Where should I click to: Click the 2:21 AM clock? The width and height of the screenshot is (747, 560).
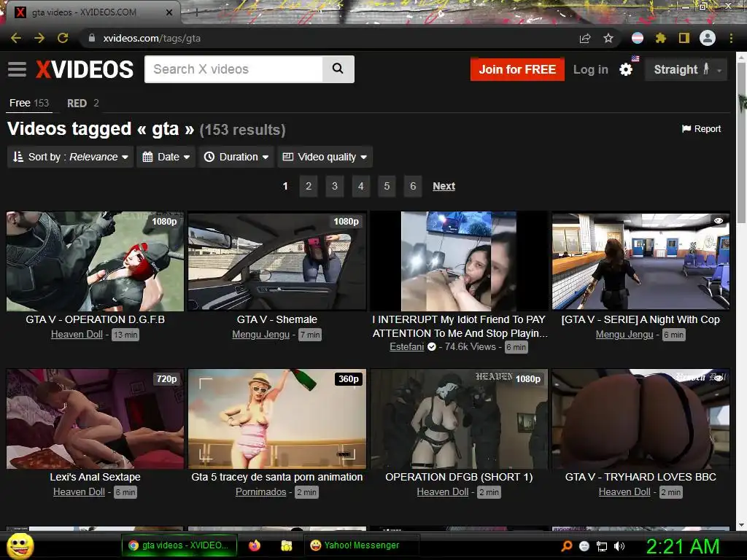click(x=683, y=546)
